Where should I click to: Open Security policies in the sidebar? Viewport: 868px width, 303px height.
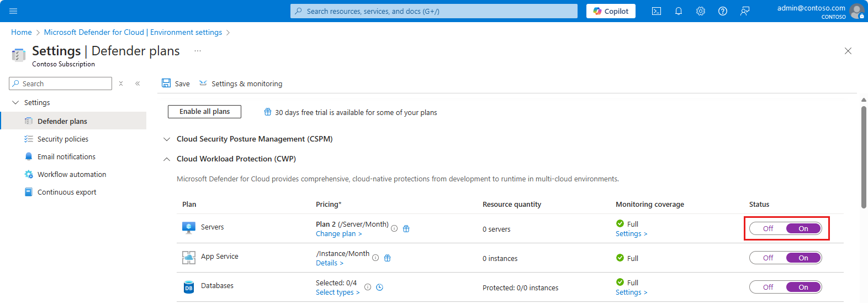[62, 139]
